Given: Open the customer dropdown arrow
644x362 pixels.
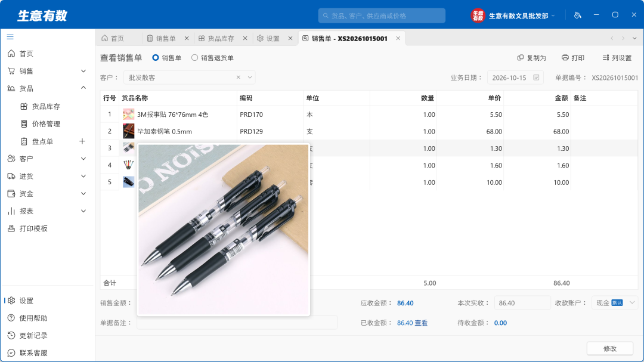Looking at the screenshot, I should pyautogui.click(x=249, y=78).
